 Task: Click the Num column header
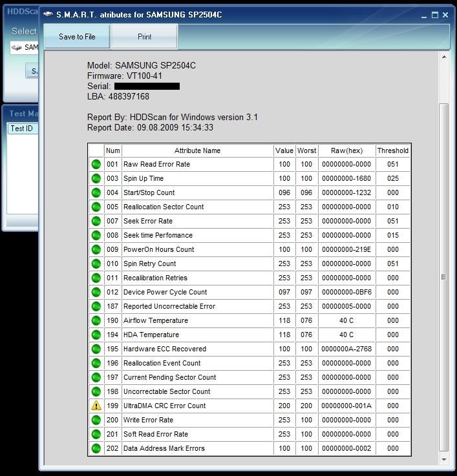tap(112, 150)
